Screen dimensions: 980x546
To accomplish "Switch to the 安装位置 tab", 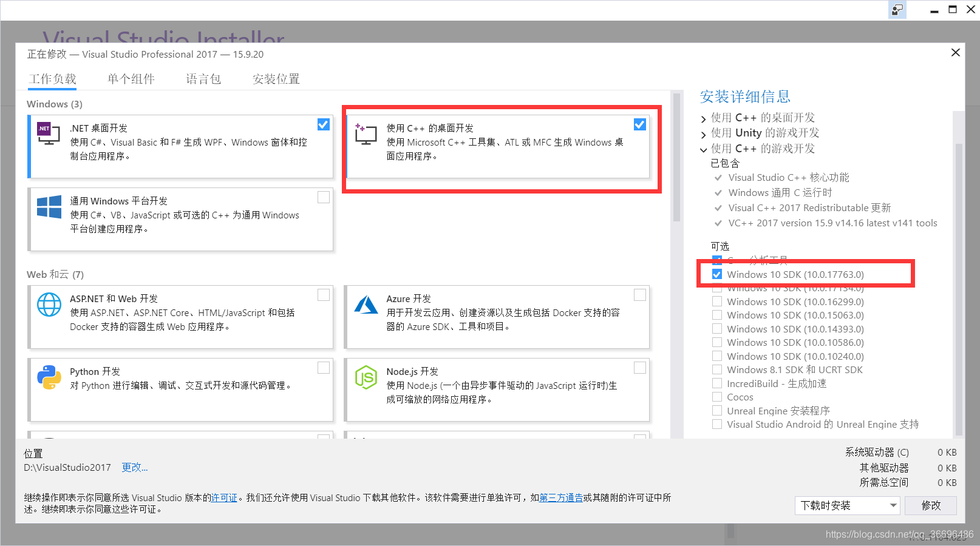I will coord(276,79).
